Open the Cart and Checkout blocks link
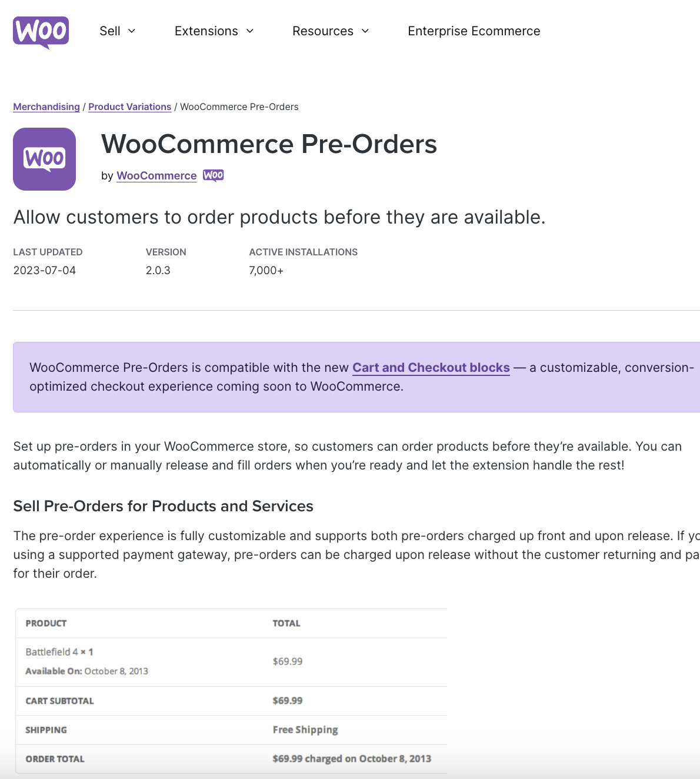 click(x=431, y=367)
